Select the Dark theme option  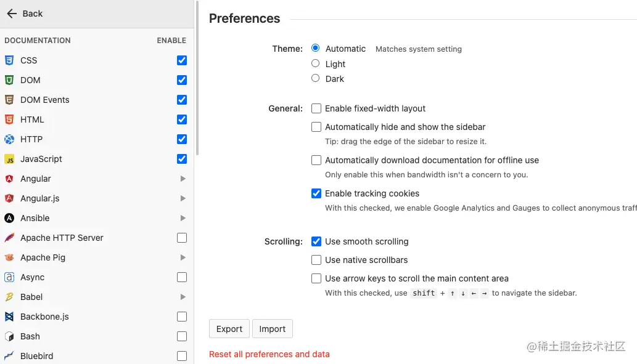(x=316, y=78)
